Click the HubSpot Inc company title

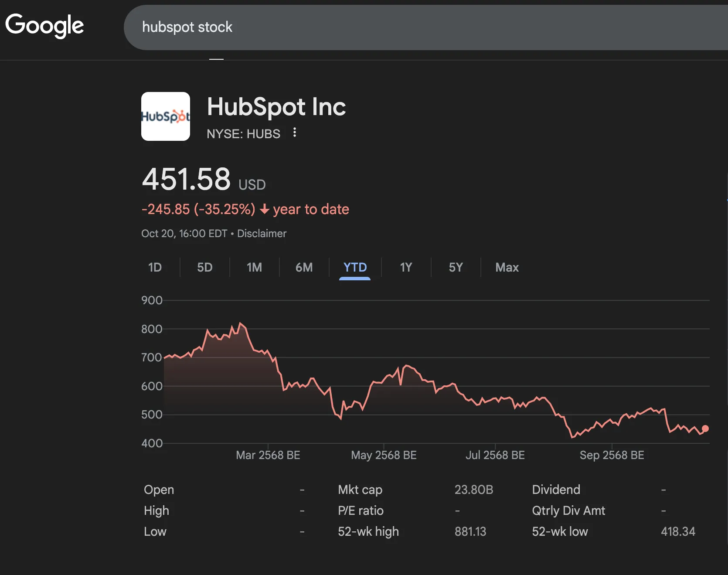(276, 107)
